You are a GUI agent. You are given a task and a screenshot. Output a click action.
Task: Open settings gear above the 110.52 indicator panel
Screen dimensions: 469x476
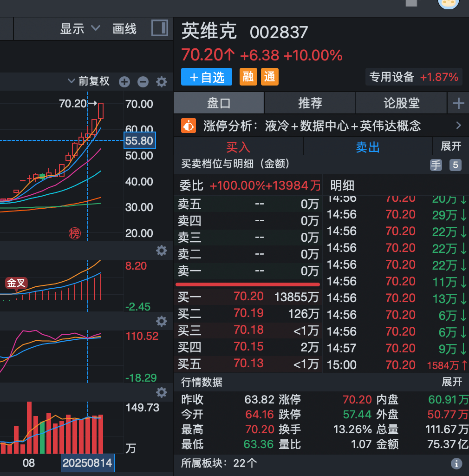tap(161, 321)
